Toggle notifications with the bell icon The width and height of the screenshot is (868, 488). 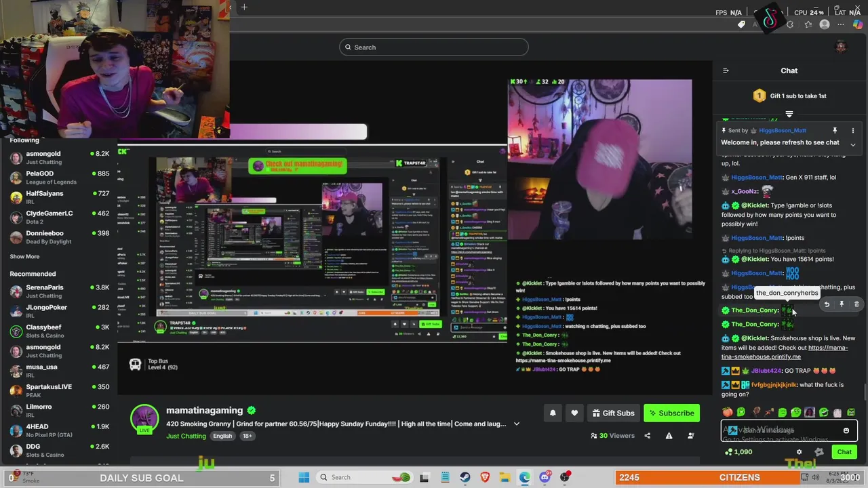tap(553, 413)
